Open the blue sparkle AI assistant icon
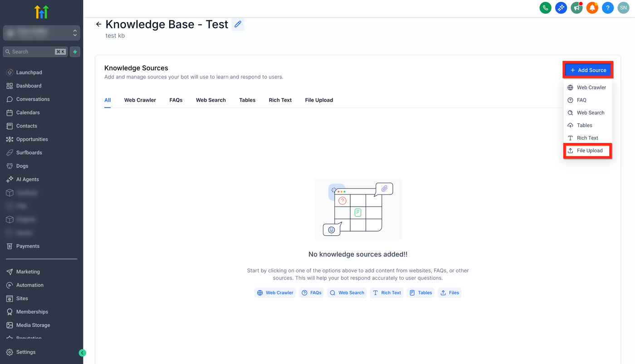Viewport: 635px width, 364px height. coord(561,8)
